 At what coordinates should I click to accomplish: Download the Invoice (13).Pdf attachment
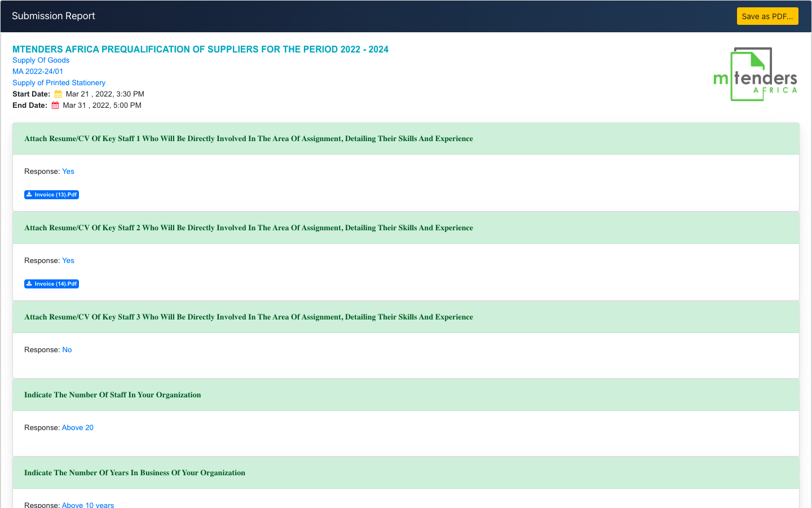(51, 195)
